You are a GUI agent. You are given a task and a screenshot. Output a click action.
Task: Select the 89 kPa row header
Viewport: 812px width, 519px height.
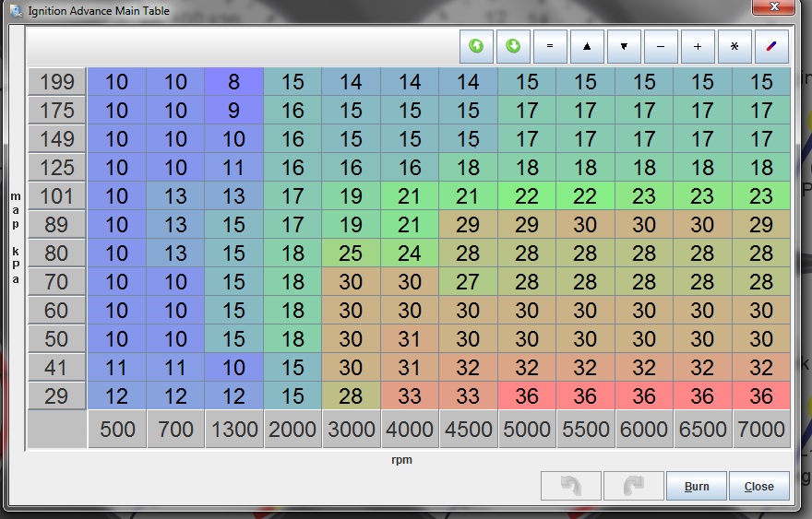click(57, 225)
